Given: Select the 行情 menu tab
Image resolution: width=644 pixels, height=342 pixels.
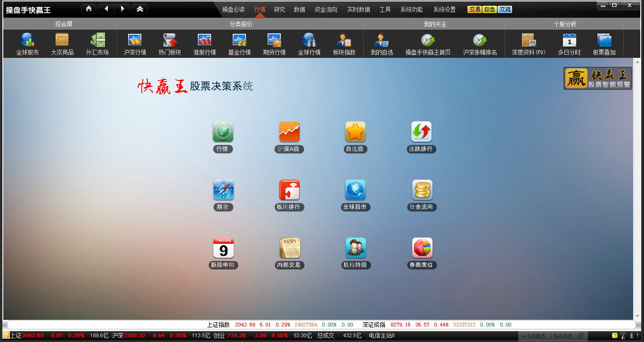Looking at the screenshot, I should [260, 9].
